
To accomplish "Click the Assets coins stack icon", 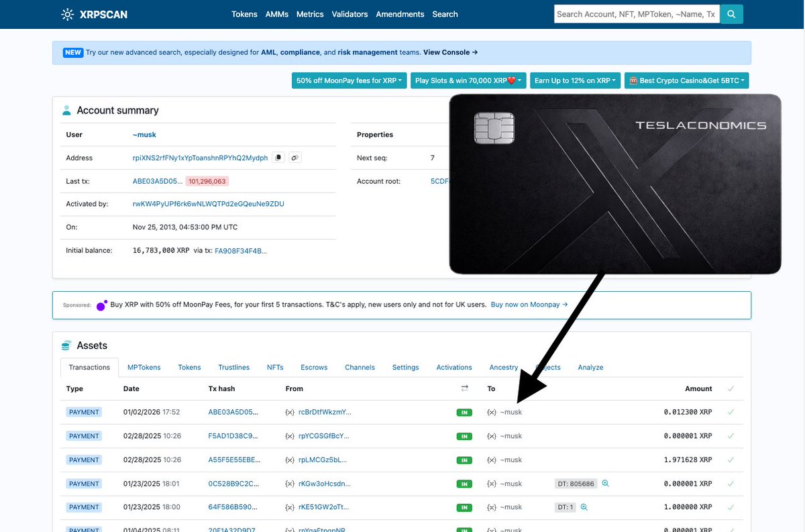I will coord(66,345).
